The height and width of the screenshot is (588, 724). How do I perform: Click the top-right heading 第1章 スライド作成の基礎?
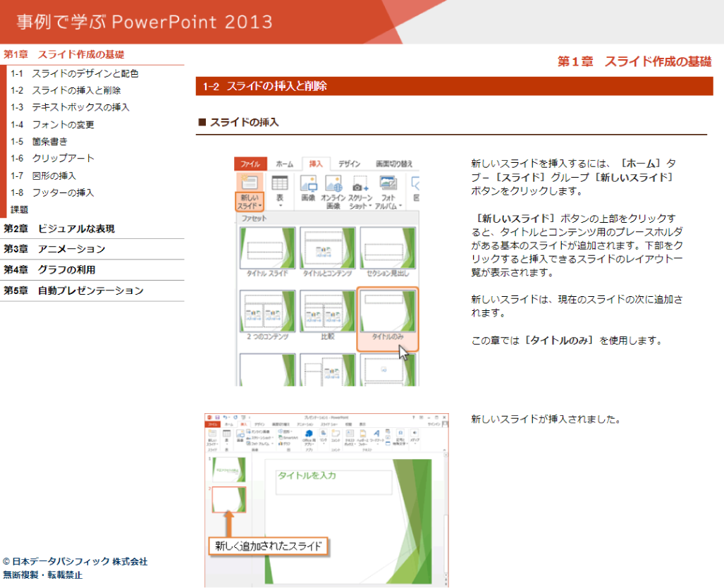pyautogui.click(x=634, y=61)
